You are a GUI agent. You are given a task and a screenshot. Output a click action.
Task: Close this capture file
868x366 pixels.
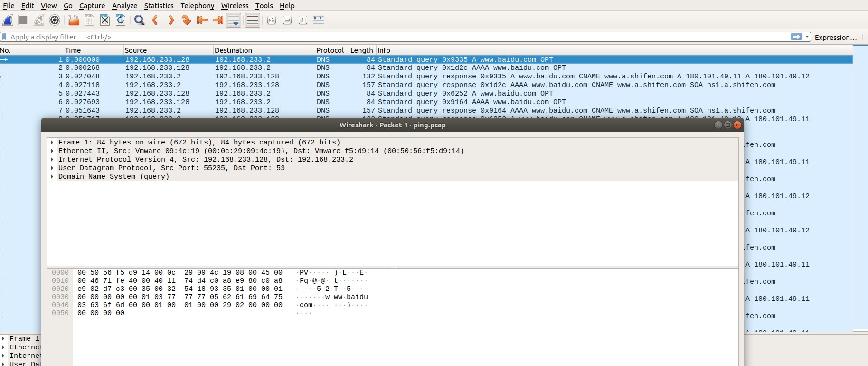tap(105, 20)
